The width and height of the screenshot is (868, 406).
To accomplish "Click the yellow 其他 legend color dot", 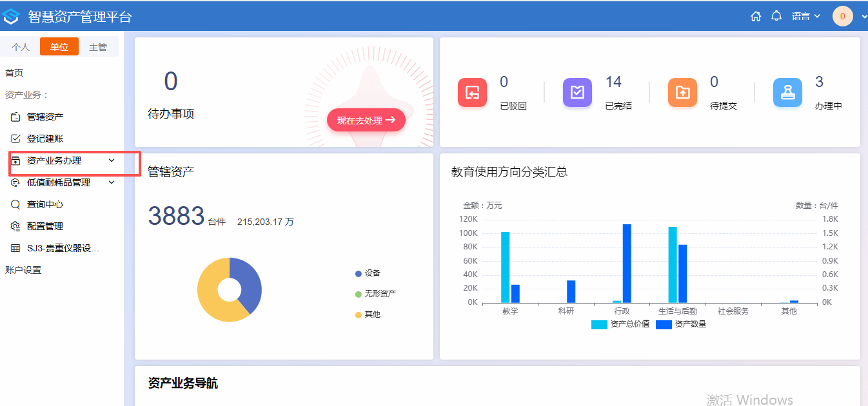I will (359, 314).
